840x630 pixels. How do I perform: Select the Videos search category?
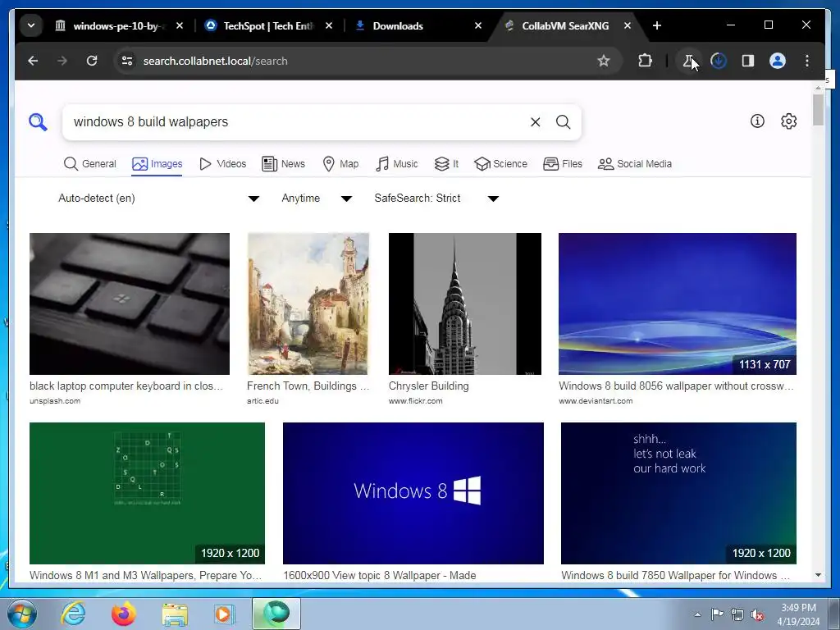[222, 164]
